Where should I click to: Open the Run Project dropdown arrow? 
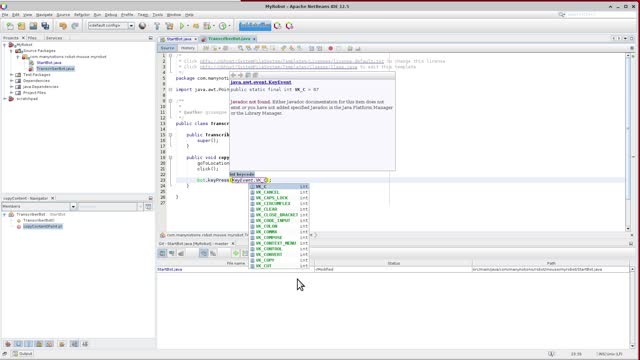(188, 26)
